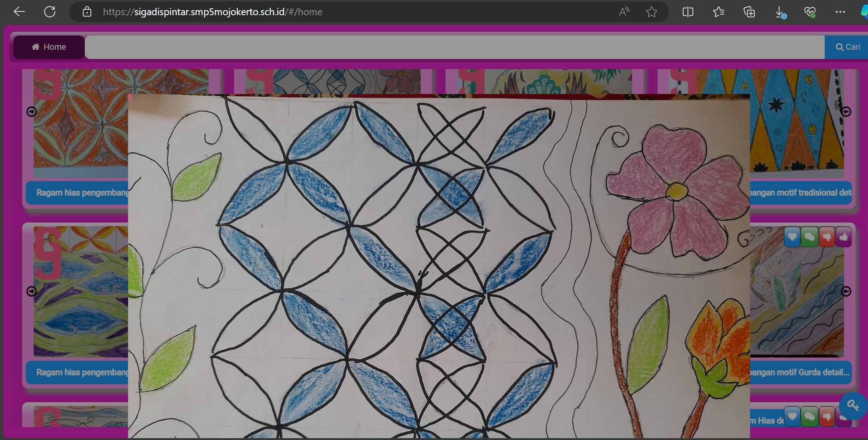Open comments on bottom-right card
868x440 pixels.
(x=809, y=417)
